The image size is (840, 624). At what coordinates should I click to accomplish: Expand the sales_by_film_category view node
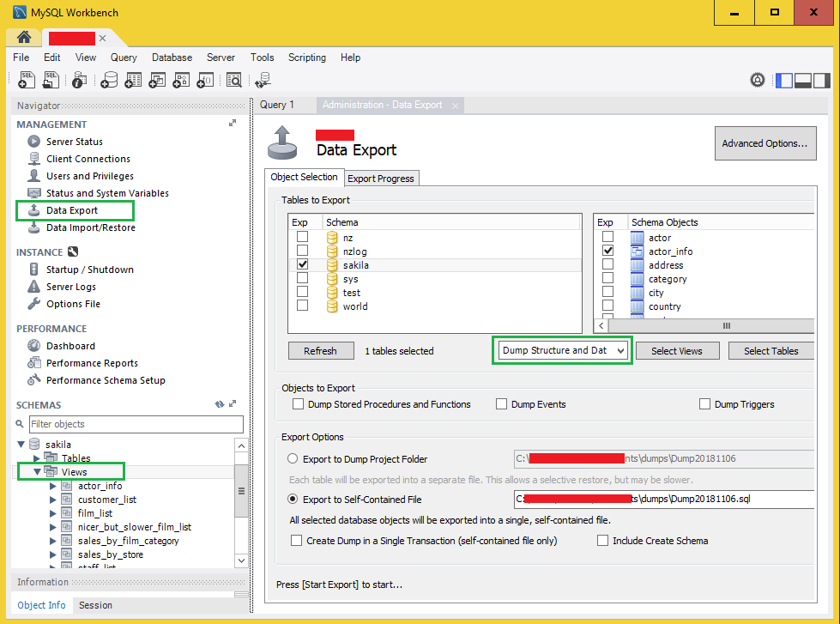(53, 541)
